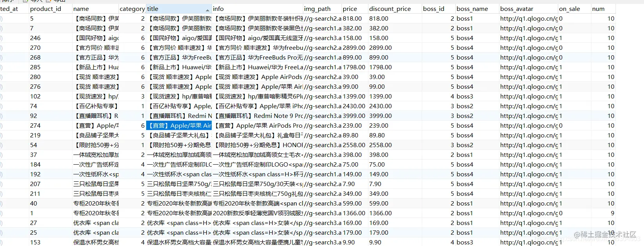This screenshot has width=644, height=246.
Task: Select info cell 【良品铺子坚果大礼包】礼盒每日
Action: point(257,135)
